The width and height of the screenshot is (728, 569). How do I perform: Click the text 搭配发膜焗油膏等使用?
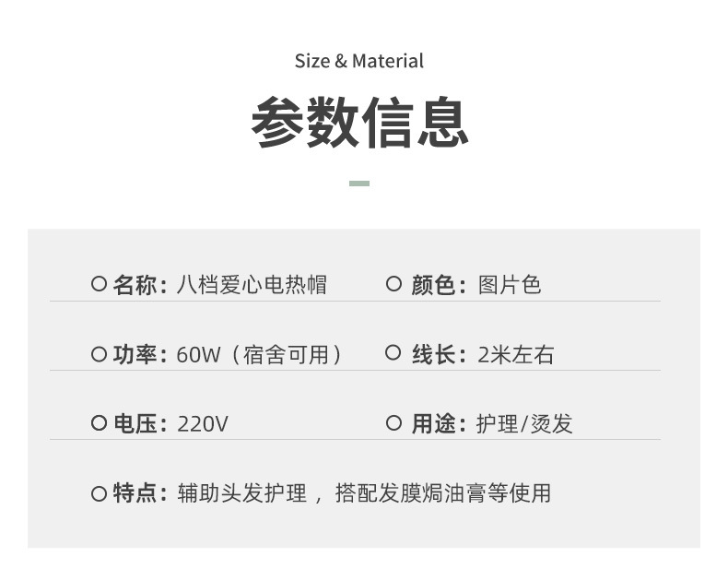coord(443,493)
